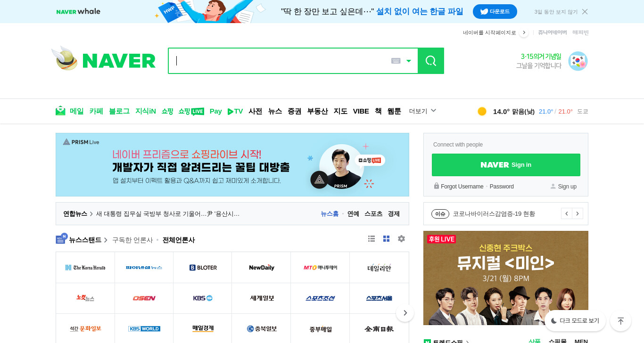The width and height of the screenshot is (644, 343).
Task: Expand the 더보기 more services menu
Action: click(423, 111)
